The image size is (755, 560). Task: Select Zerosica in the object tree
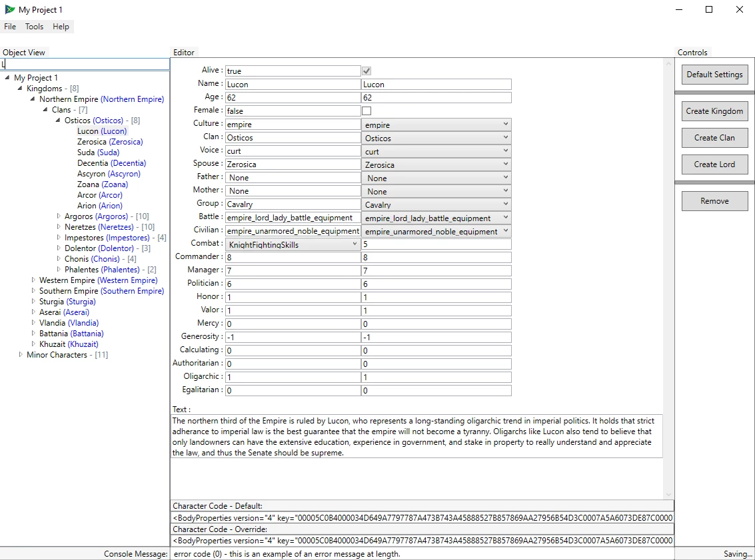tap(110, 141)
